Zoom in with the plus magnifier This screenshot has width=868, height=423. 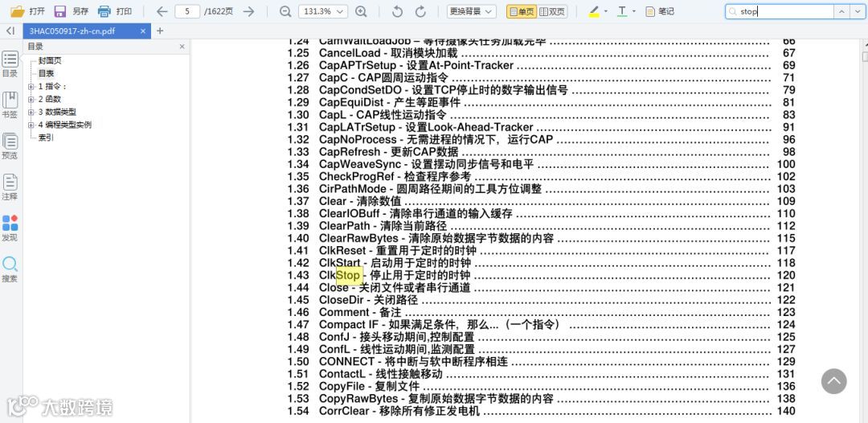pos(361,11)
